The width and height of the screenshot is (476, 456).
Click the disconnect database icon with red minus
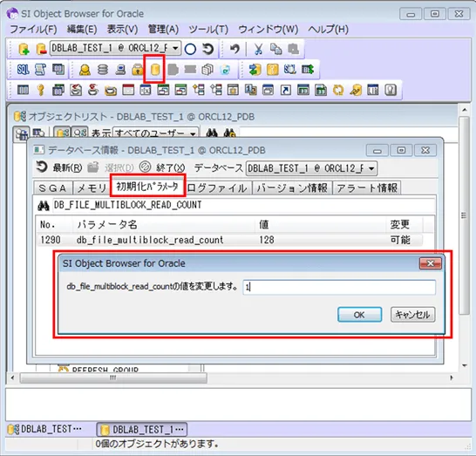coord(41,49)
